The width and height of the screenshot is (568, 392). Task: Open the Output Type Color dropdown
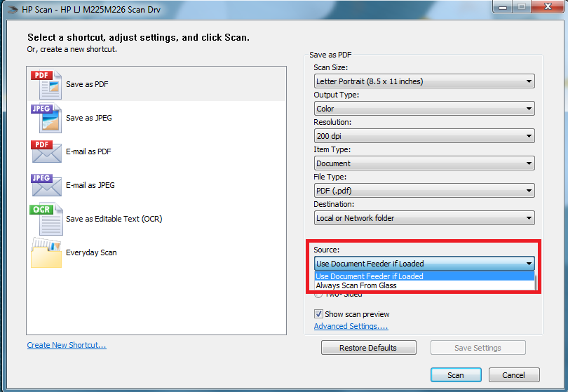424,109
